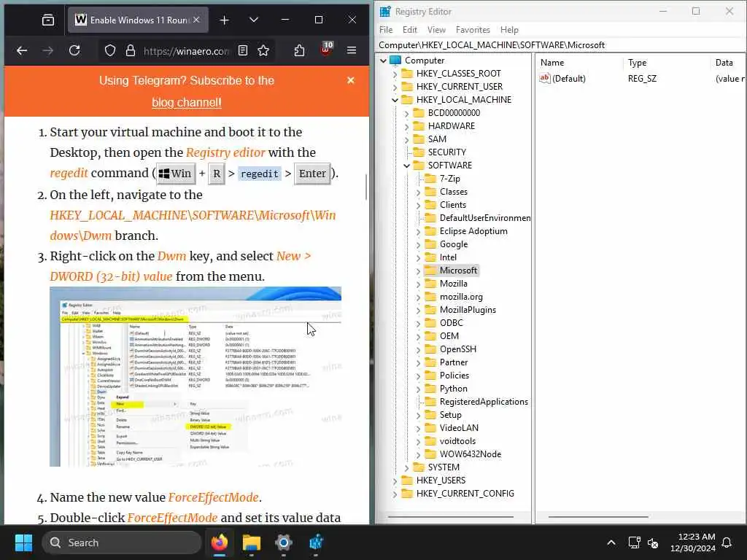Open Registry Editor Favorites menu

(x=473, y=29)
